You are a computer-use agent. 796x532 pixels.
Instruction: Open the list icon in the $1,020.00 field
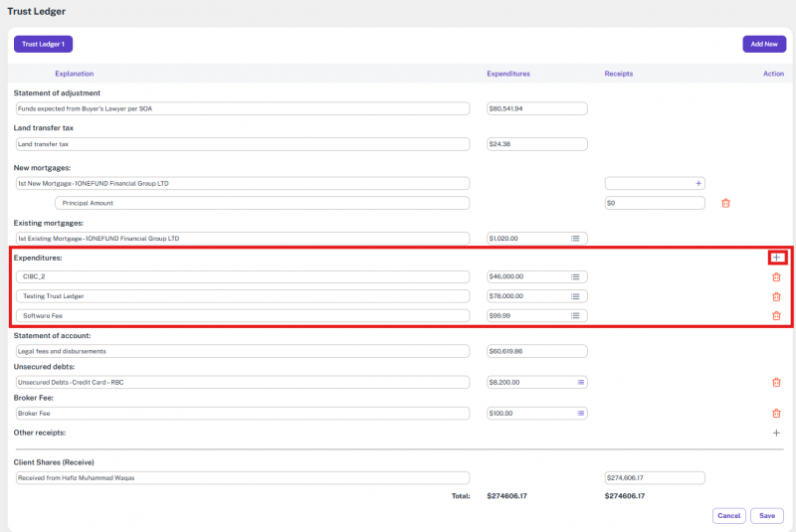[x=575, y=239]
